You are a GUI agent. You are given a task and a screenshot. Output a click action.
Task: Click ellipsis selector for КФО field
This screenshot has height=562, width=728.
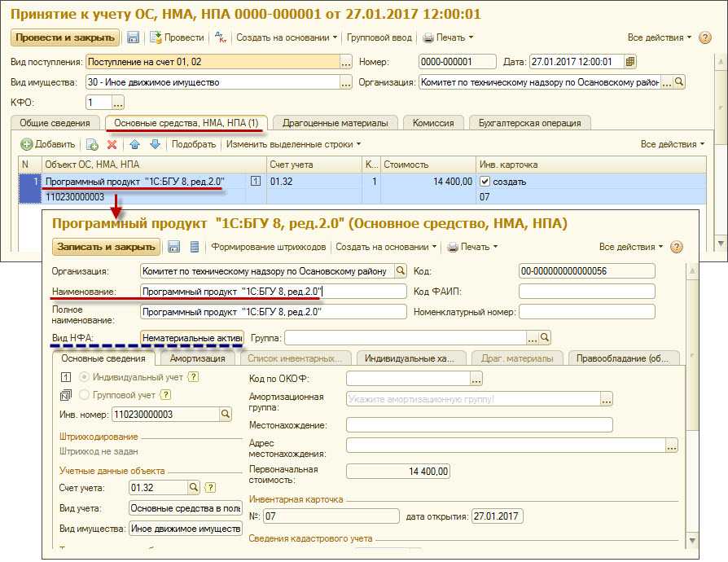[118, 102]
